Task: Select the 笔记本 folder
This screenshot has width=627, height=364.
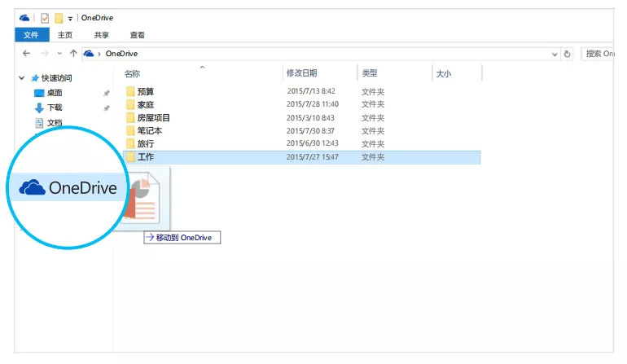Action: [150, 131]
